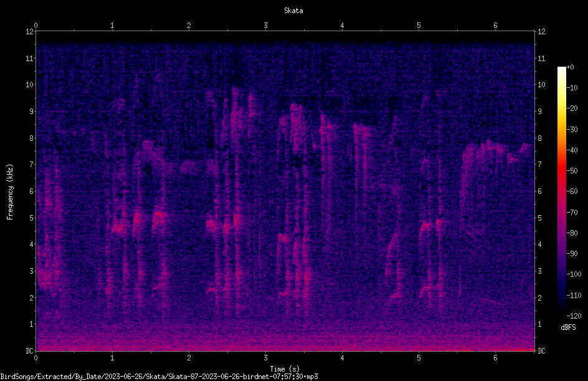Select the Time (s) axis label
The width and height of the screenshot is (588, 381).
(x=285, y=369)
